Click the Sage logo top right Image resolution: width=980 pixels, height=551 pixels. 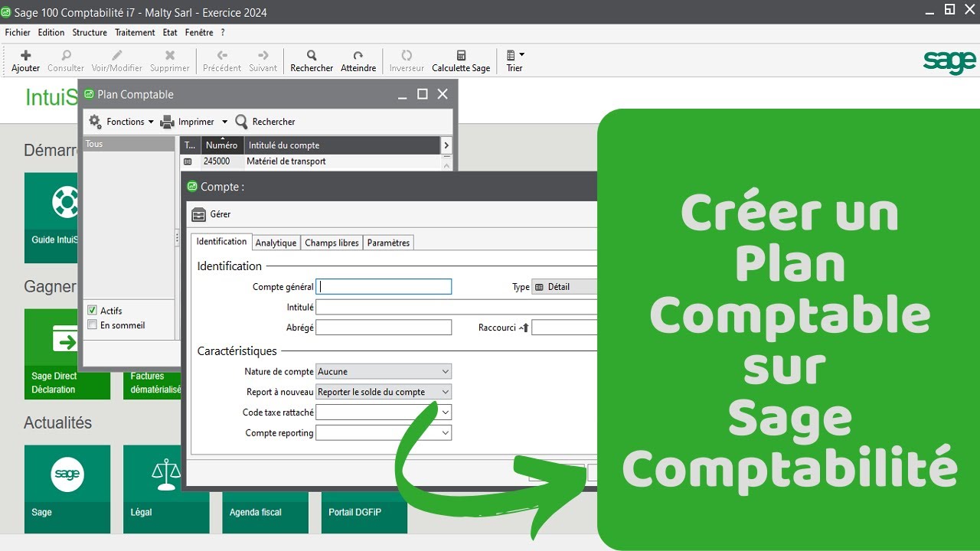pos(949,61)
